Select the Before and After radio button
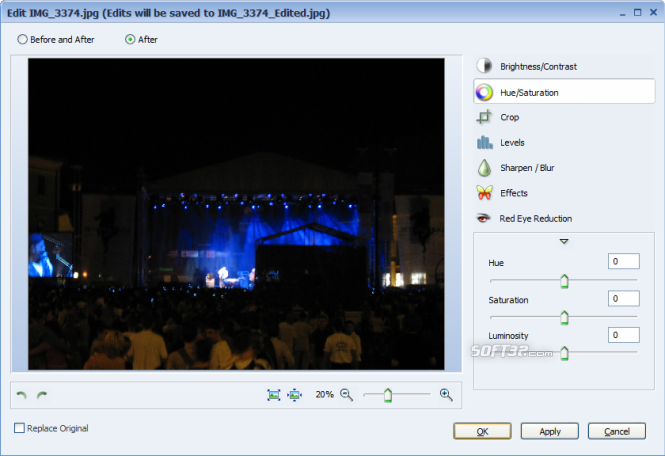 coord(22,39)
